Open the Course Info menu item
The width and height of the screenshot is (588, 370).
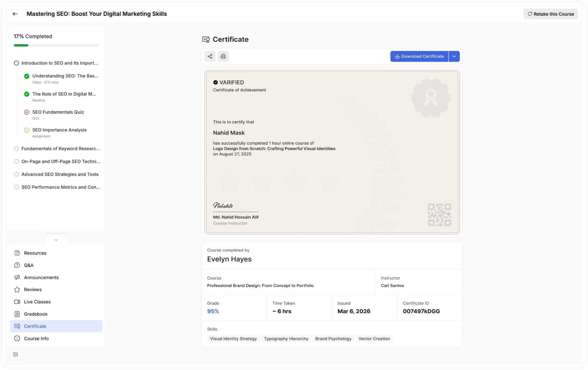point(56,338)
